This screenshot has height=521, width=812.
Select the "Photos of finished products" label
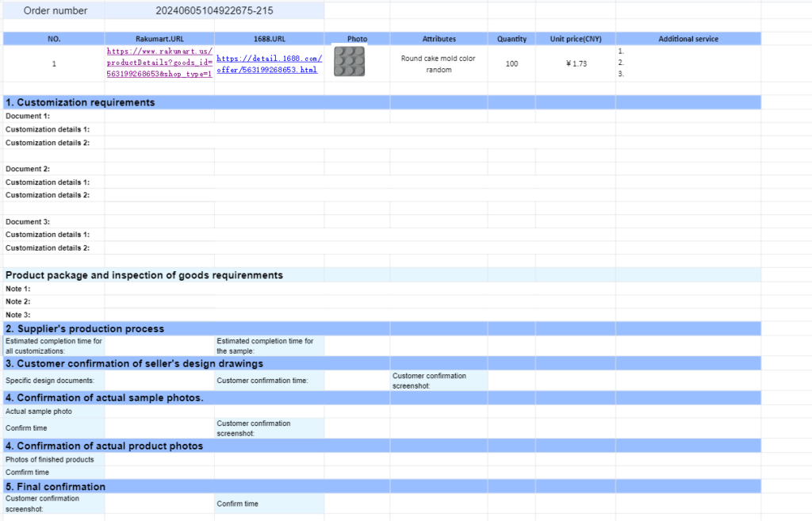pos(50,459)
